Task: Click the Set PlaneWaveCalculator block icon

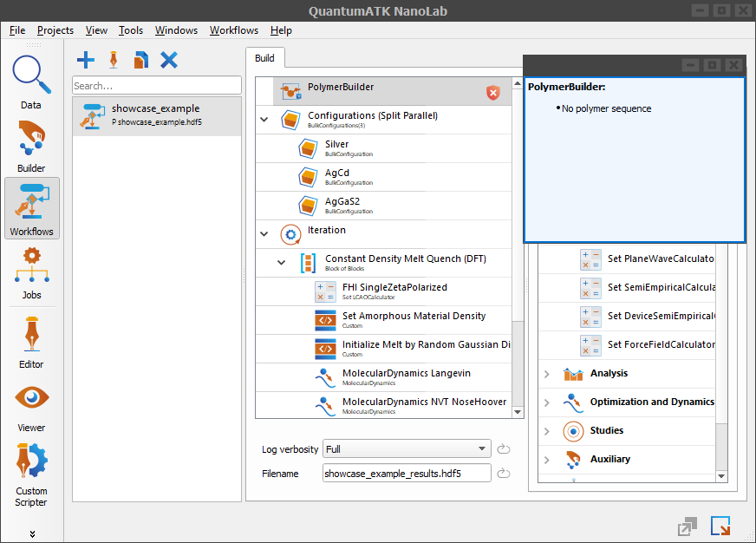Action: (590, 259)
